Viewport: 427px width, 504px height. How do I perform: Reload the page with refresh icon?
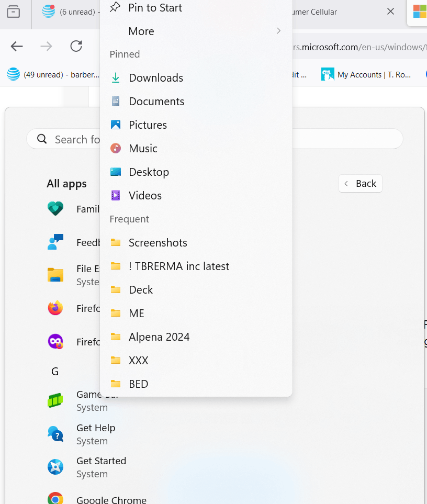tap(76, 46)
